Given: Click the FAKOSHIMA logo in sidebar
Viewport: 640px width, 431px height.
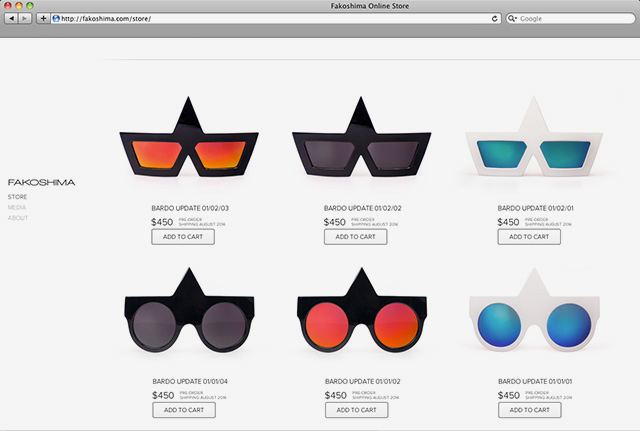Looking at the screenshot, I should (x=41, y=182).
